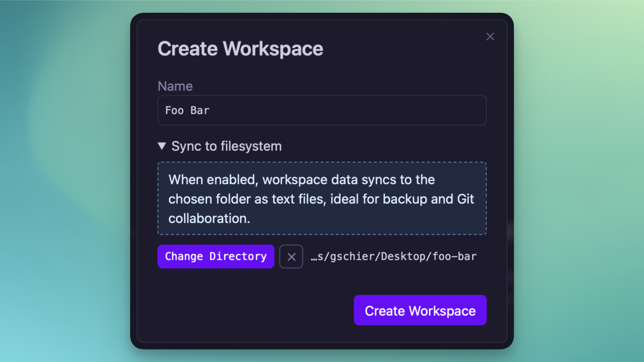Screen dimensions: 644x362
Task: Click the Create Workspace dialog heading
Action: [240, 49]
